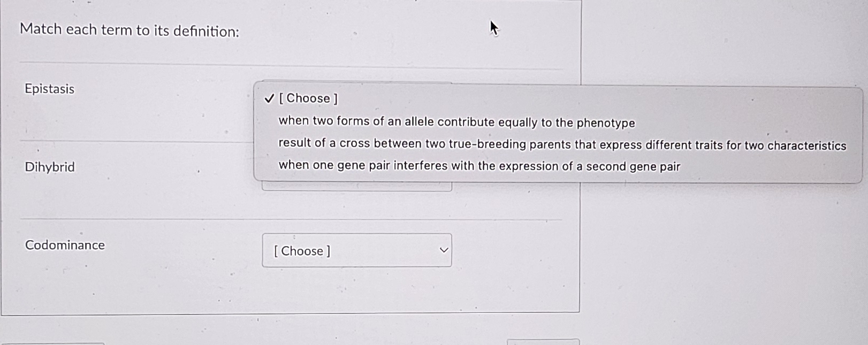This screenshot has width=868, height=345.
Task: Click the 'Match each term to its definition' heading
Action: (130, 30)
